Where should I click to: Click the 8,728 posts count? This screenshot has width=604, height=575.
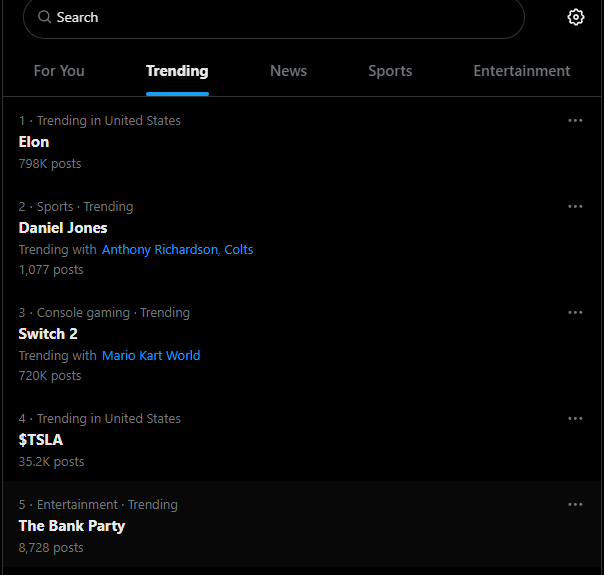coord(51,548)
